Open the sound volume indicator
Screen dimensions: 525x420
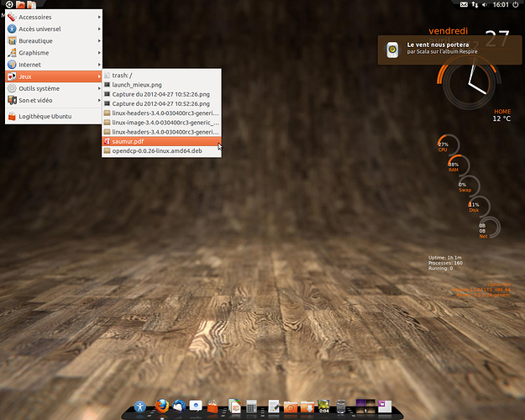pyautogui.click(x=485, y=4)
